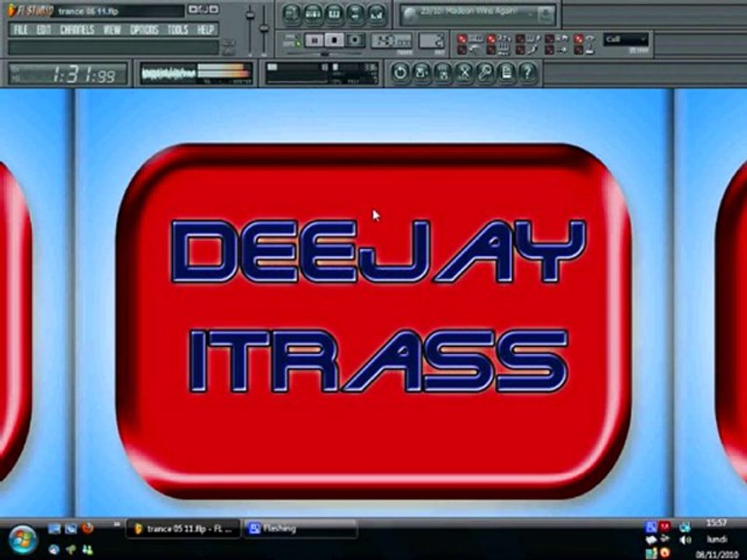The height and width of the screenshot is (560, 747).
Task: Click the microphone one-click recording icon
Action: point(486,73)
